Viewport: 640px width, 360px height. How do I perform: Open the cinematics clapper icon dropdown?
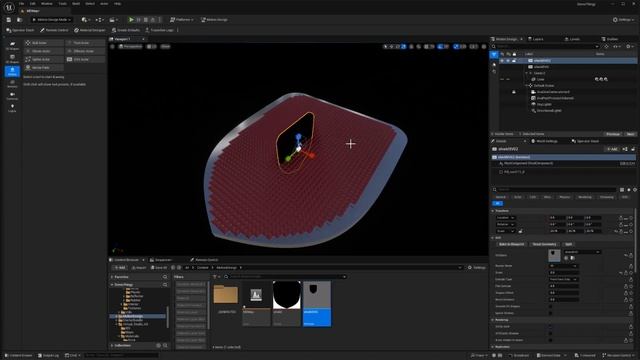(113, 20)
